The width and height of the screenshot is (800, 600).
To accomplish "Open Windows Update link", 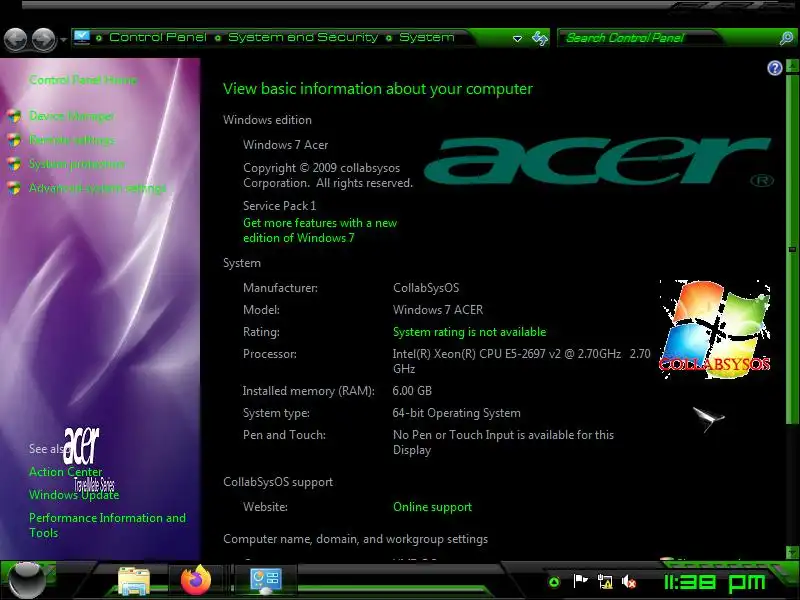I will (x=74, y=495).
